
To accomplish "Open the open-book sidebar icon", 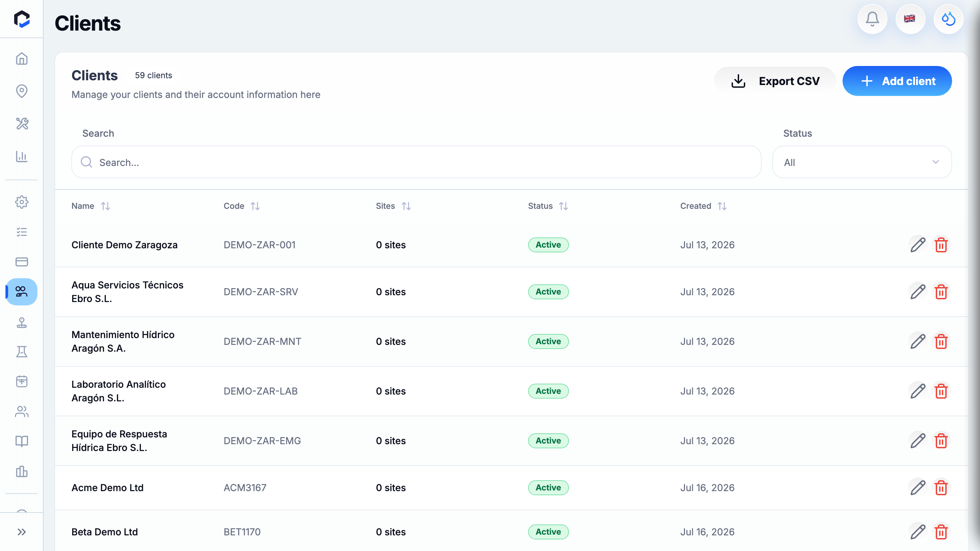I will pyautogui.click(x=22, y=441).
